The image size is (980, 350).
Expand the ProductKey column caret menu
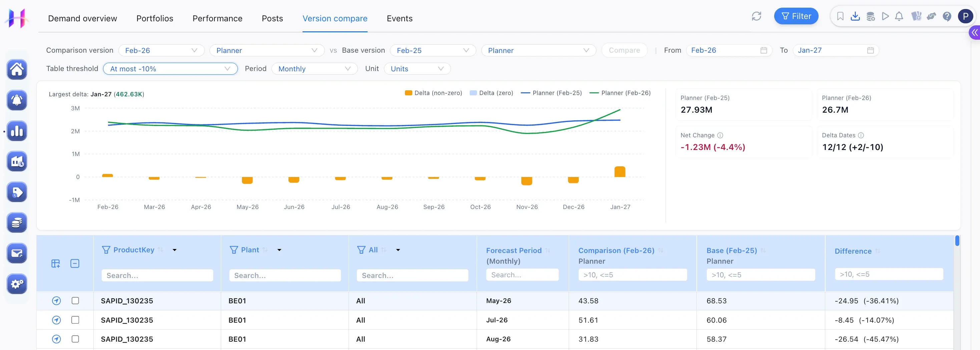(x=175, y=250)
